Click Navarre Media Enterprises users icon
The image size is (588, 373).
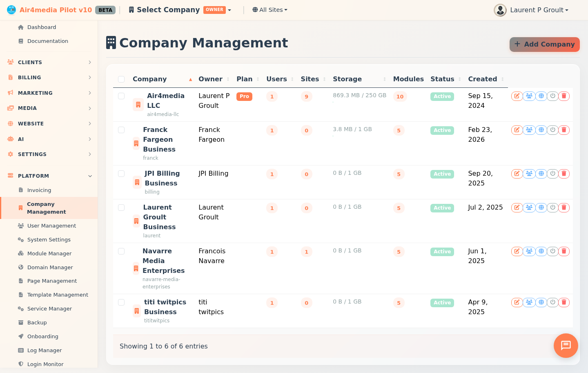pyautogui.click(x=528, y=251)
